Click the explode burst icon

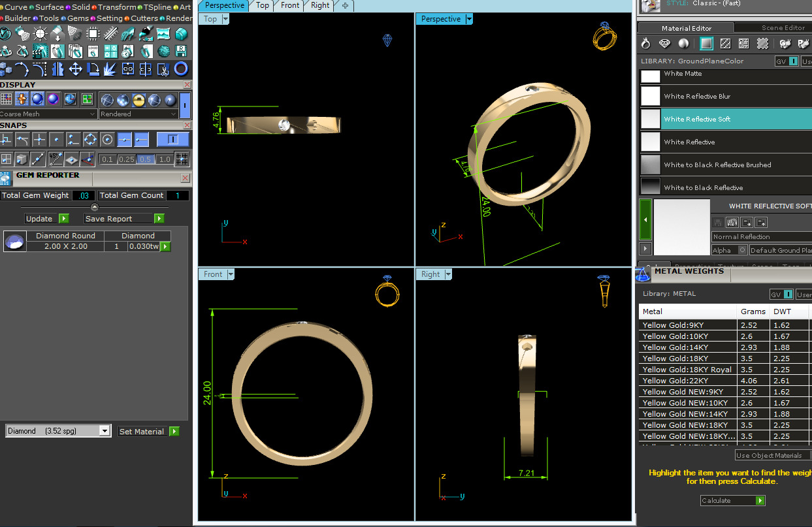click(x=110, y=69)
